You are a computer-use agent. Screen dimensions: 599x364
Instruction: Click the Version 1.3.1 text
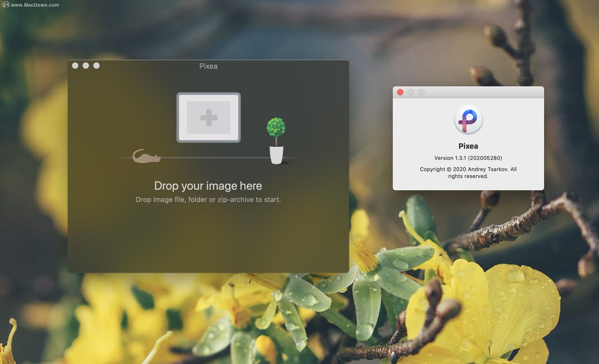click(468, 158)
